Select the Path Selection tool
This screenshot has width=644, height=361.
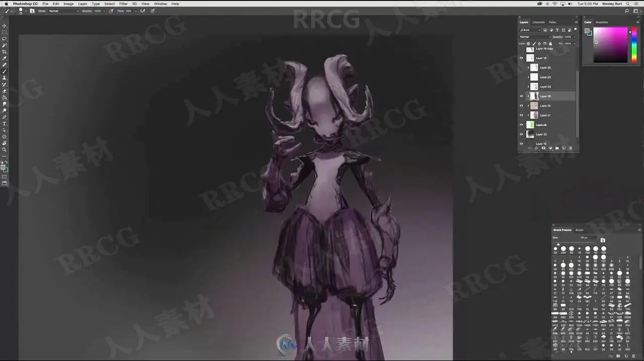(5, 130)
